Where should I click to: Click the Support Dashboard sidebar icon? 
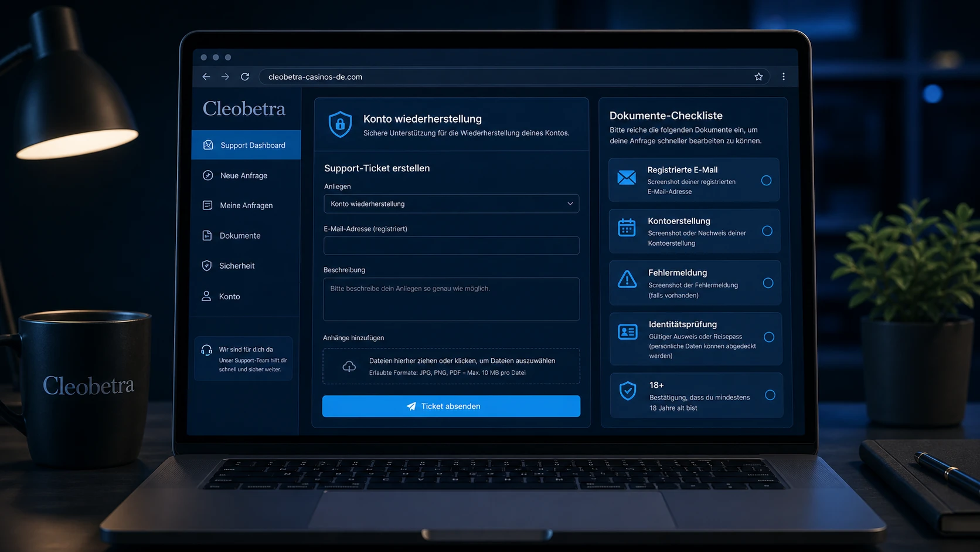click(x=208, y=145)
